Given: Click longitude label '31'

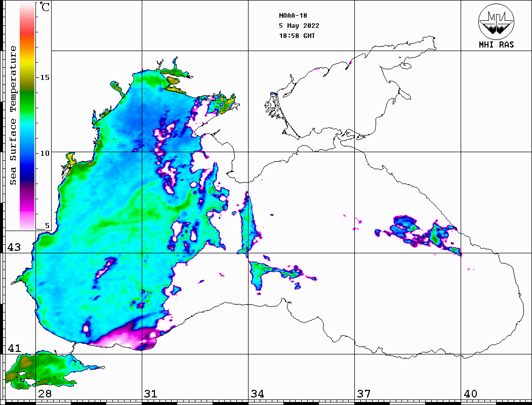Looking at the screenshot, I should (x=151, y=394).
